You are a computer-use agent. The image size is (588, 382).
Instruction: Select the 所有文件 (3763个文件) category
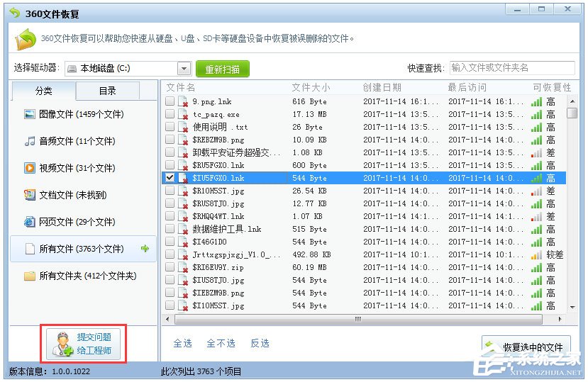pyautogui.click(x=83, y=249)
